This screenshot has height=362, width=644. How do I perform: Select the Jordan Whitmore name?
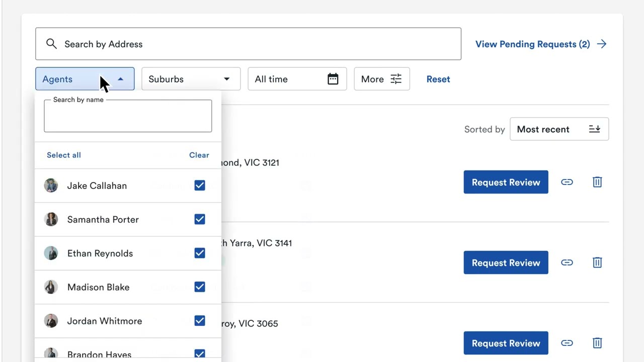click(105, 321)
